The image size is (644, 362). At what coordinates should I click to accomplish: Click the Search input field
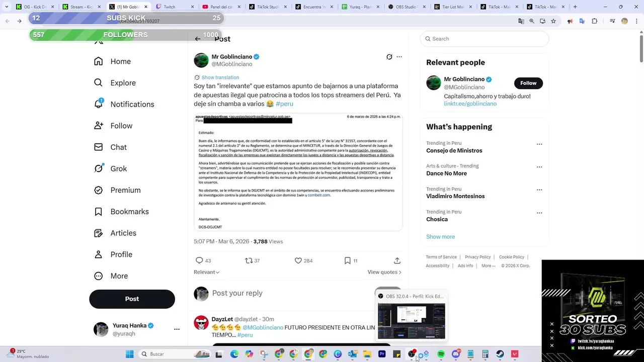pos(484,39)
